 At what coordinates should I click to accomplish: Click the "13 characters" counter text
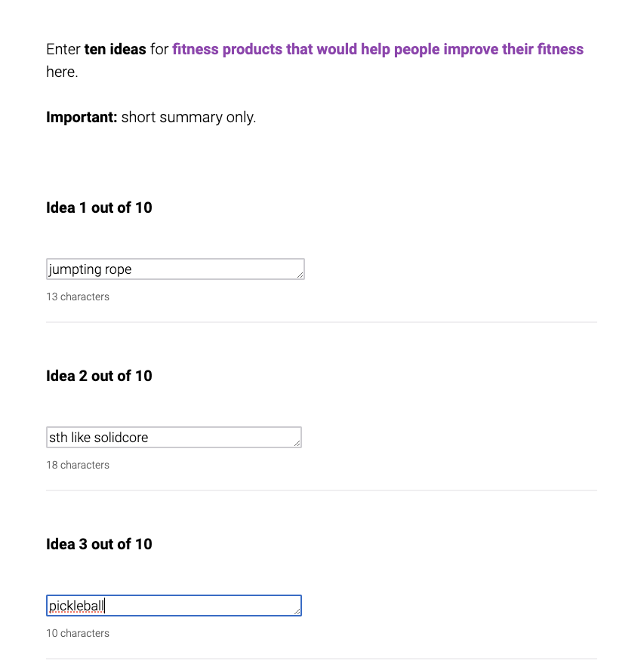pyautogui.click(x=78, y=297)
